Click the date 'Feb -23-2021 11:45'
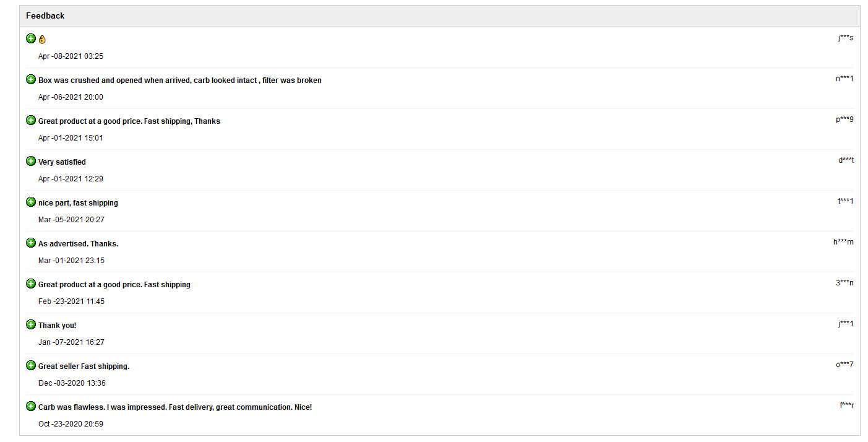868x442 pixels. [71, 301]
